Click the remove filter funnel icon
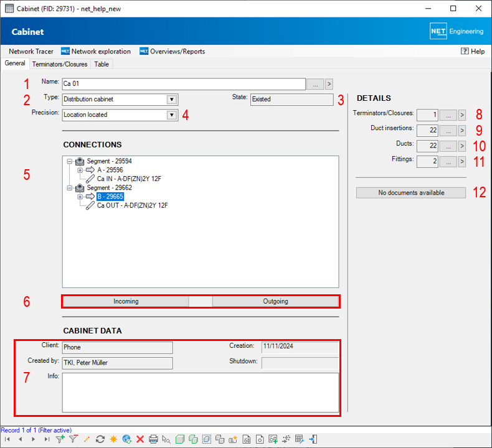This screenshot has width=492, height=448. [x=73, y=439]
